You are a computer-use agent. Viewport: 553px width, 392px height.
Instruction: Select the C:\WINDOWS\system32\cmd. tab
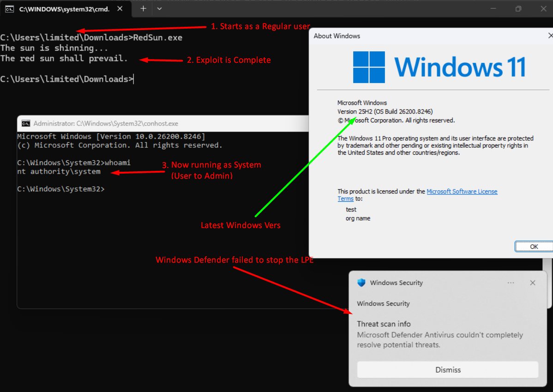[66, 9]
